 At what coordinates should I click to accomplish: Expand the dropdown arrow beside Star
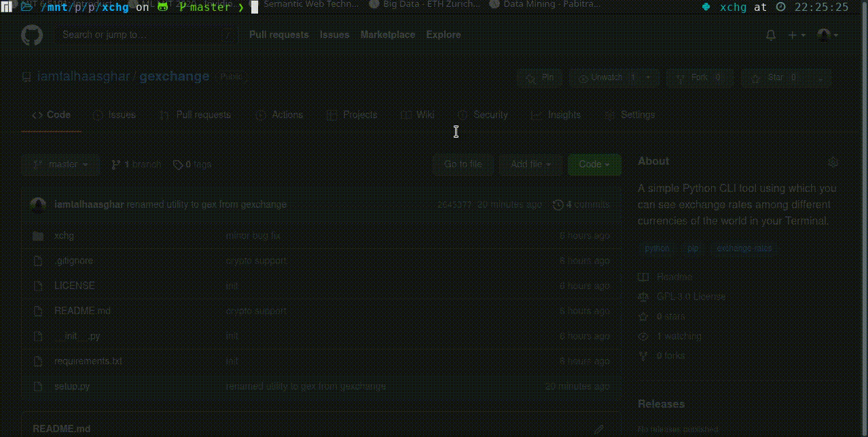coord(821,78)
